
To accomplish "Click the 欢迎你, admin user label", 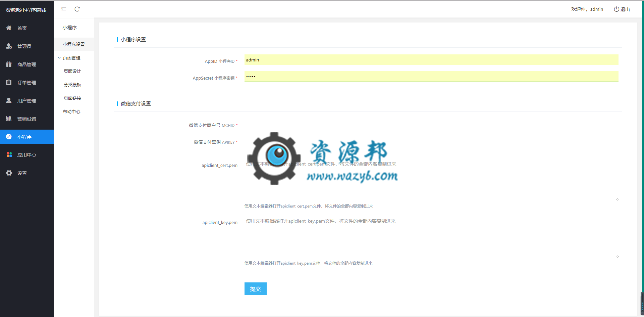I will click(x=587, y=9).
